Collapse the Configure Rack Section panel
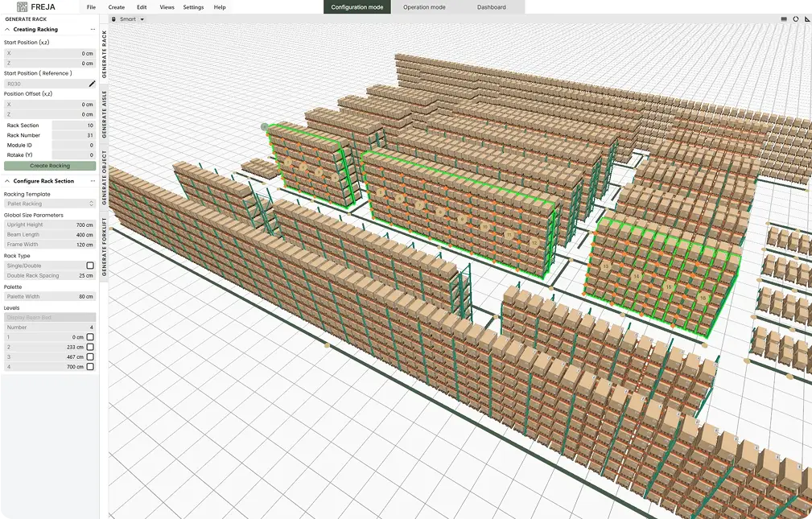The height and width of the screenshot is (519, 812). point(7,181)
